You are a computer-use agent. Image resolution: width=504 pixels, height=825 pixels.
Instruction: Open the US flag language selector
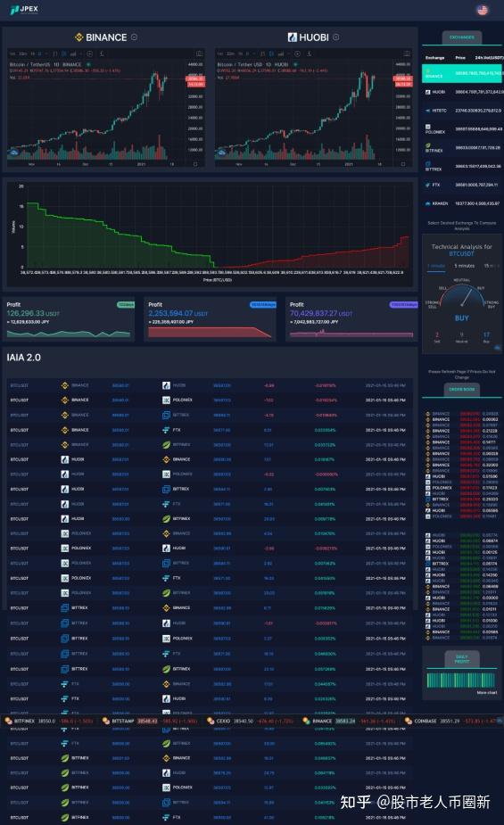click(x=482, y=10)
